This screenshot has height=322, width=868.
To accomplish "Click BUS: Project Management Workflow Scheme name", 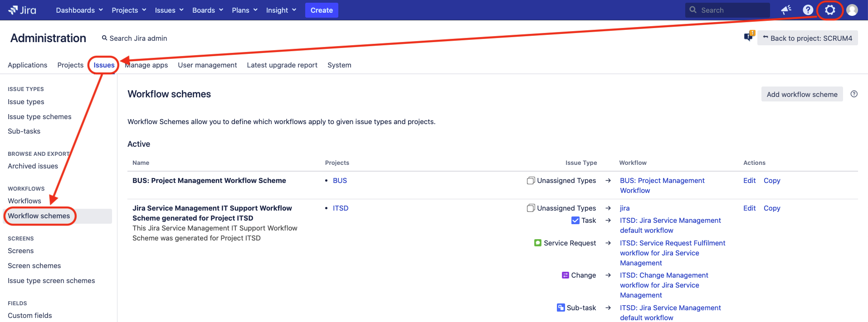I will pyautogui.click(x=209, y=181).
